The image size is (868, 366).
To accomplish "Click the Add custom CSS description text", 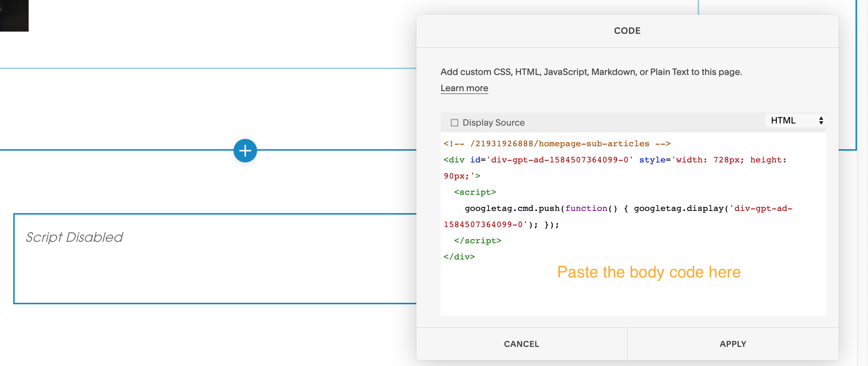I will click(591, 72).
